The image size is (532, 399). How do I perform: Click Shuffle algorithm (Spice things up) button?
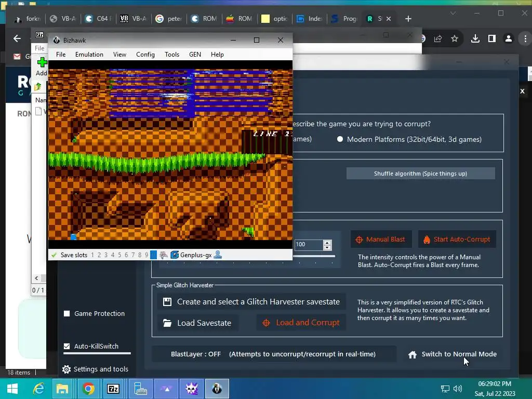pyautogui.click(x=420, y=174)
